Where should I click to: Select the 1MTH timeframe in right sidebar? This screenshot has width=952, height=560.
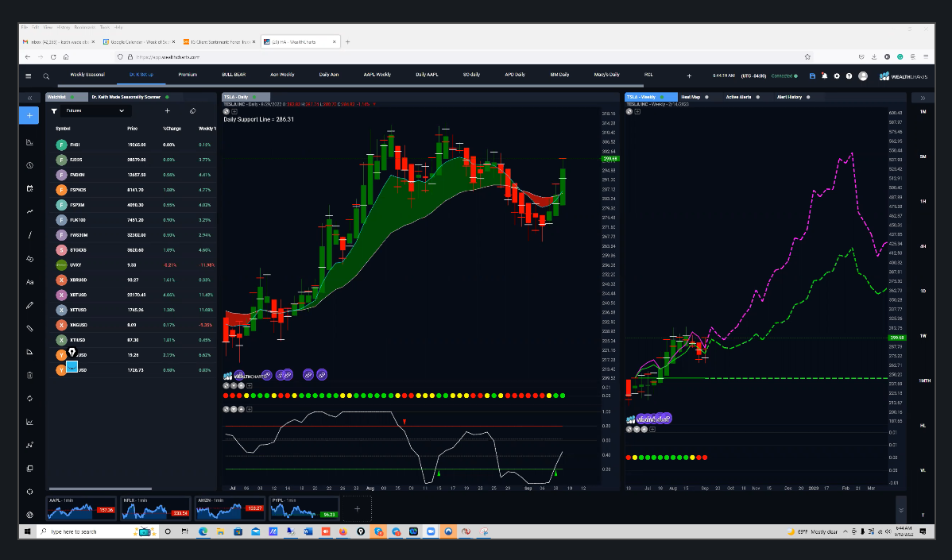(x=924, y=380)
